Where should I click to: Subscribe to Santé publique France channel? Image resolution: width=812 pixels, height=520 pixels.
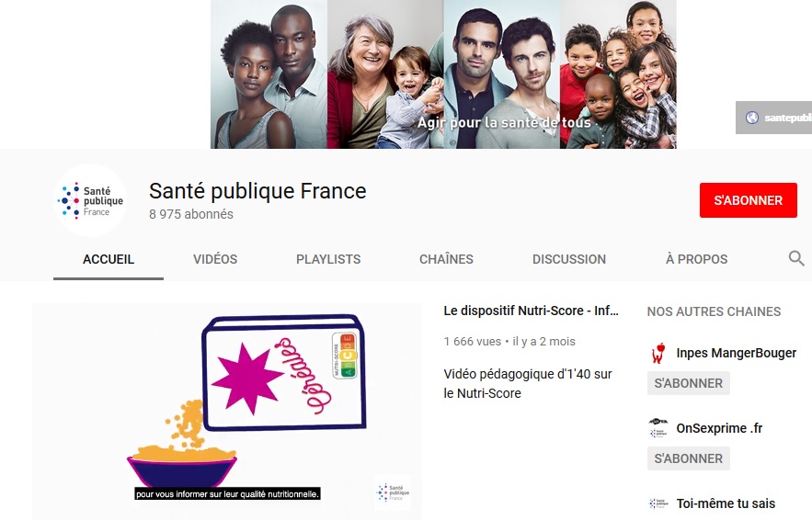tap(748, 200)
